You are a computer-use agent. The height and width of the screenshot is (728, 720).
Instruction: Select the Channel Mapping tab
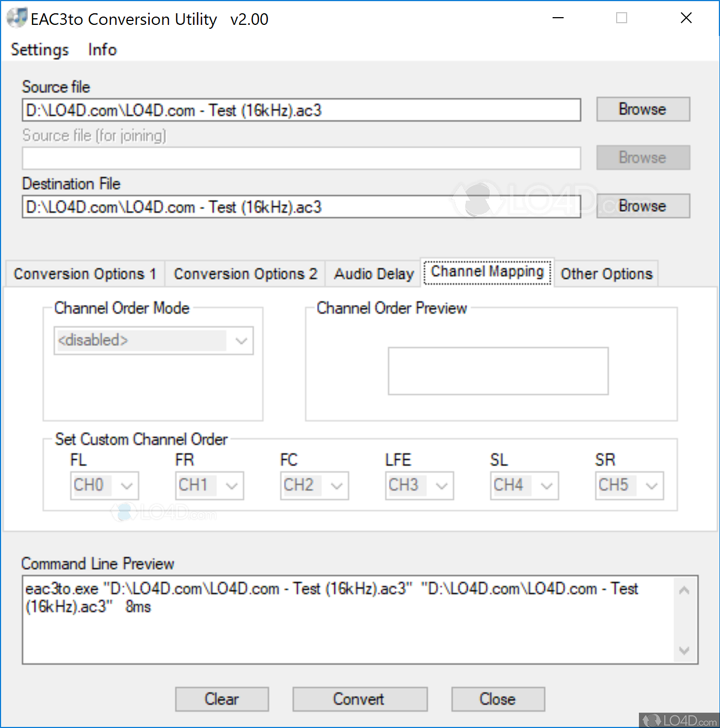(487, 272)
